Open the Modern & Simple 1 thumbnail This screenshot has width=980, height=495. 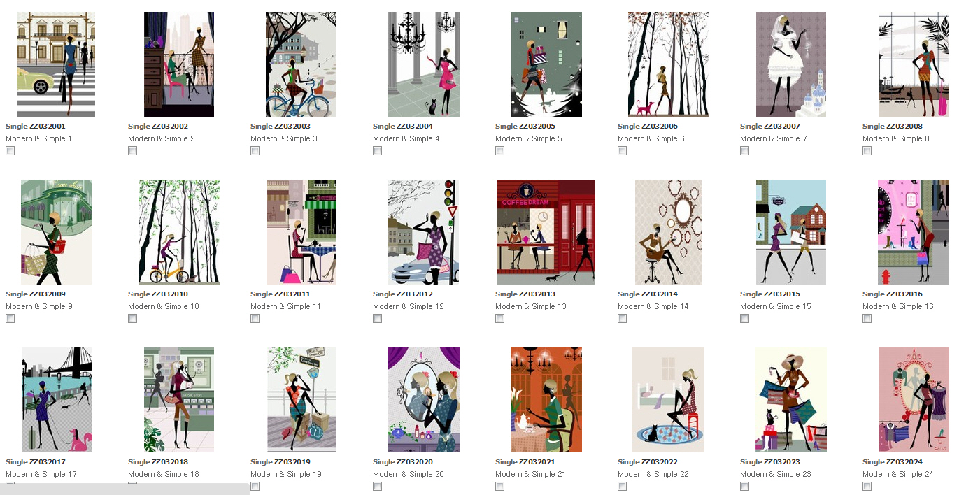tap(56, 64)
